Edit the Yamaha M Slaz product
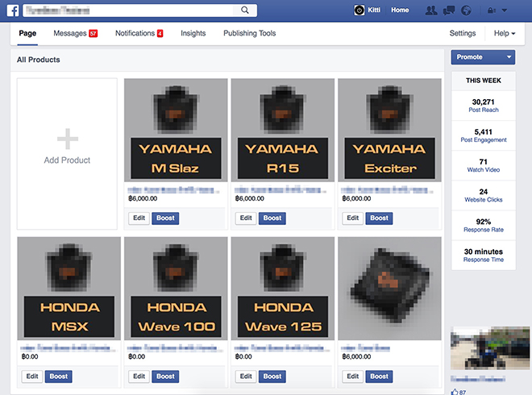This screenshot has width=532, height=395. click(139, 218)
